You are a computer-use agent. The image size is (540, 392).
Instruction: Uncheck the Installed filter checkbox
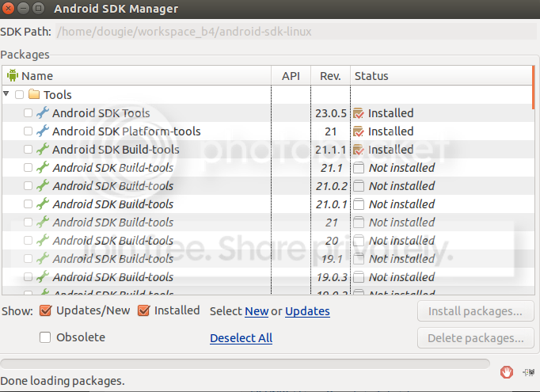pyautogui.click(x=144, y=310)
